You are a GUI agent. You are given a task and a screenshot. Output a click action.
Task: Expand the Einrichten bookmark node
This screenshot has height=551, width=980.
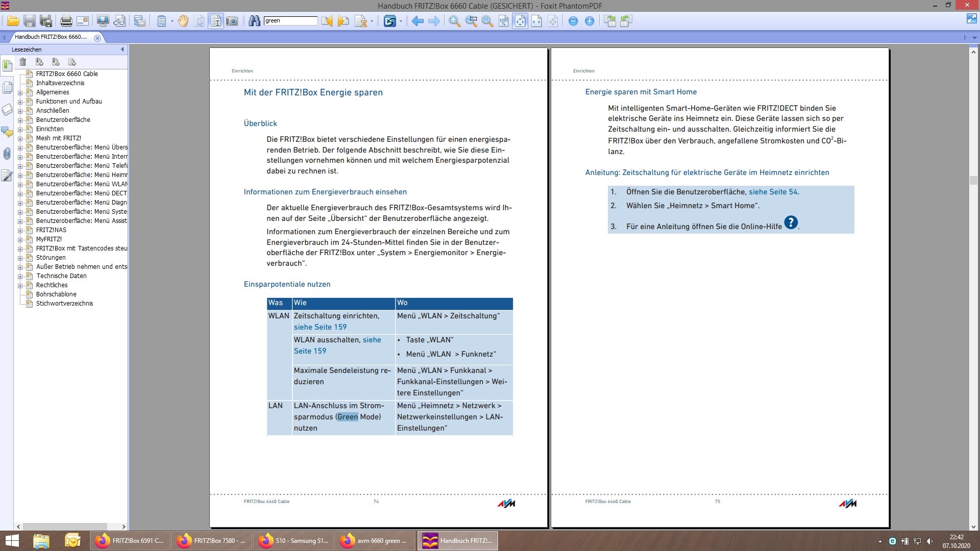click(20, 130)
